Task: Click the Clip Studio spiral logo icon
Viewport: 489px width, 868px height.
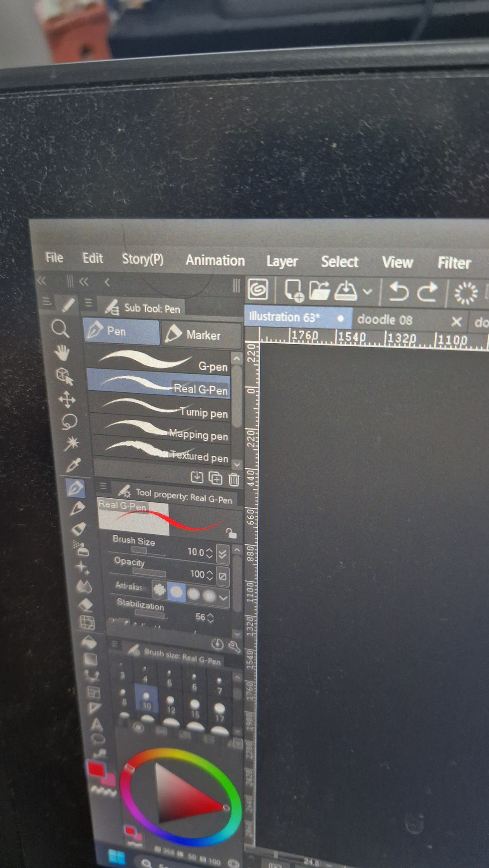Action: 258,289
